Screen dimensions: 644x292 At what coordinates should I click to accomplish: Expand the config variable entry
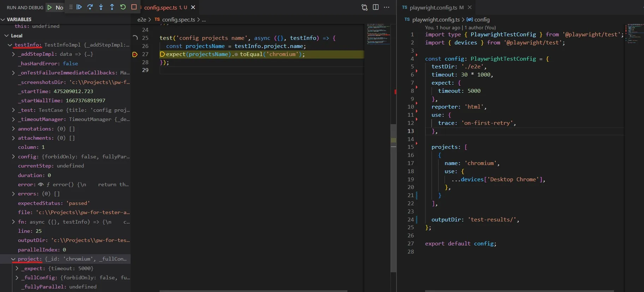pos(13,157)
